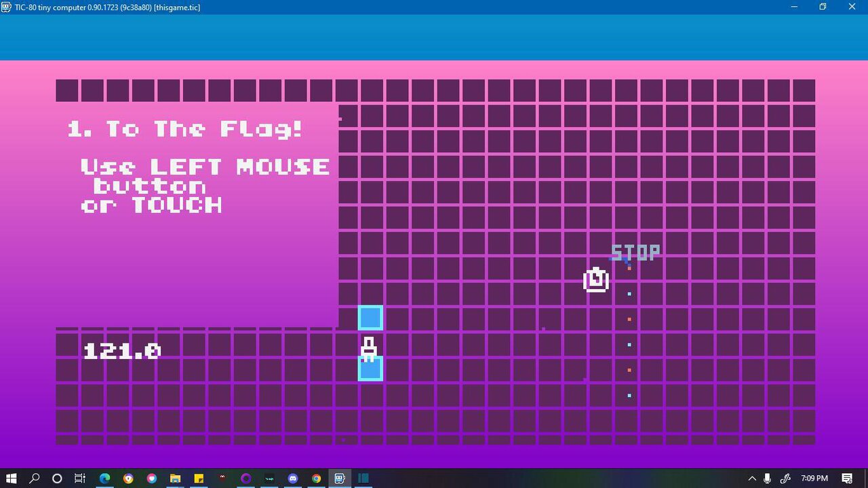Restore down the TIC-80 window
This screenshot has height=488, width=868.
[x=823, y=7]
